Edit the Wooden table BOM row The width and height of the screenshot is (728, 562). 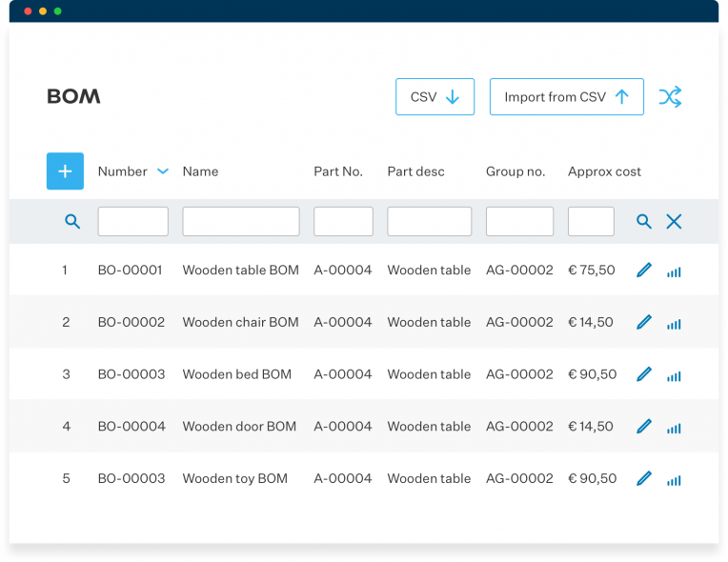pos(644,271)
